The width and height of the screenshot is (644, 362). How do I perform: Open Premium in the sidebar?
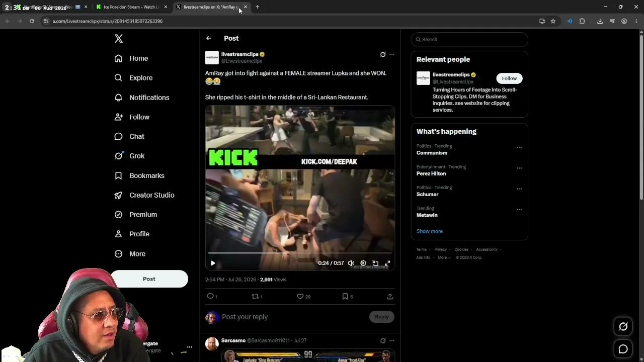[x=135, y=215]
